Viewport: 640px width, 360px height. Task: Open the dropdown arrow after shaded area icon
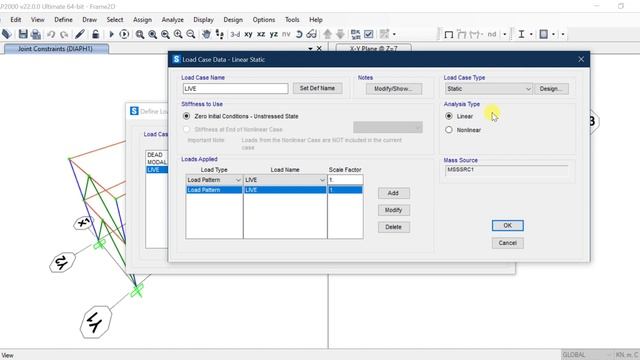coord(553,34)
